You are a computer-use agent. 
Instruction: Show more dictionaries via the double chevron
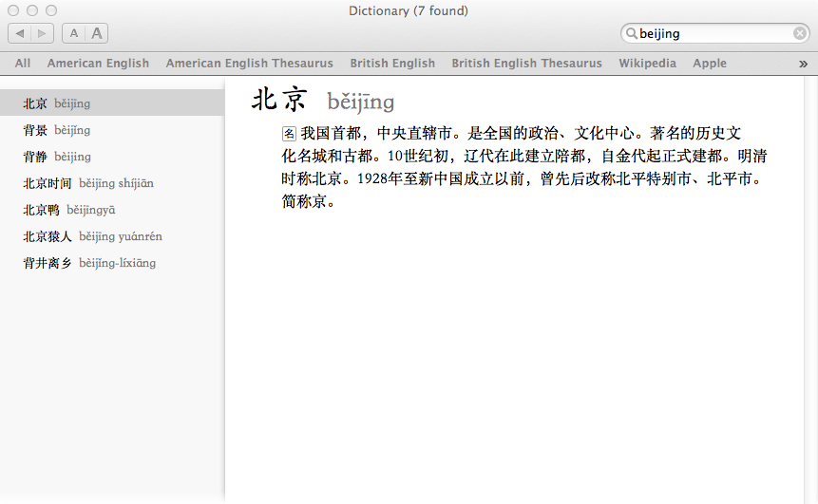click(803, 64)
